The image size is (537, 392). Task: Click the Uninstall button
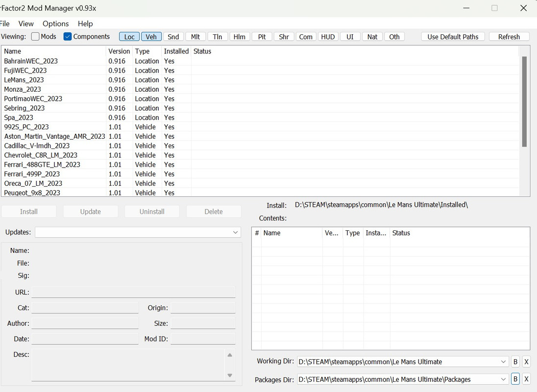[x=152, y=212]
